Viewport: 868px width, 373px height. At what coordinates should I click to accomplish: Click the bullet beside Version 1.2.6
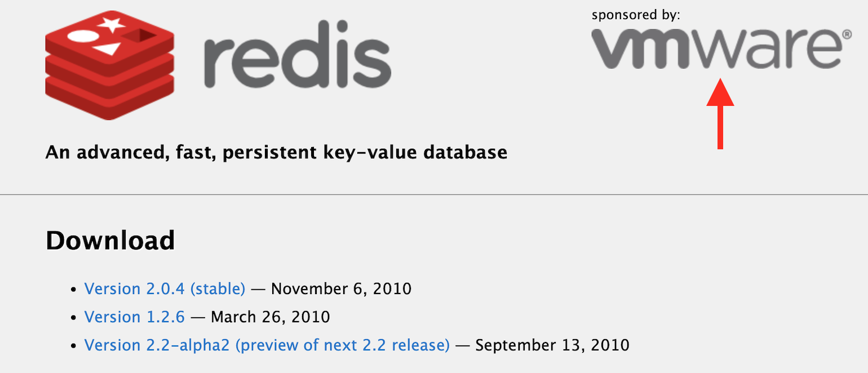(74, 317)
